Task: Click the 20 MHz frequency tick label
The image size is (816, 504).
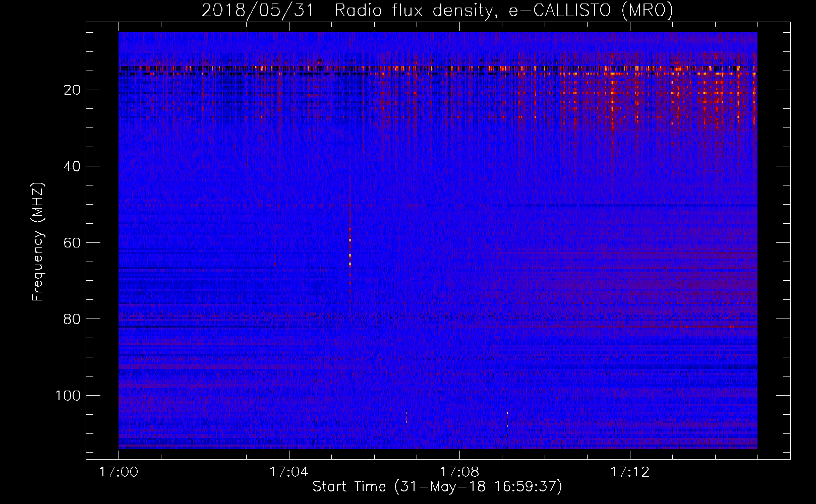Action: pos(72,90)
